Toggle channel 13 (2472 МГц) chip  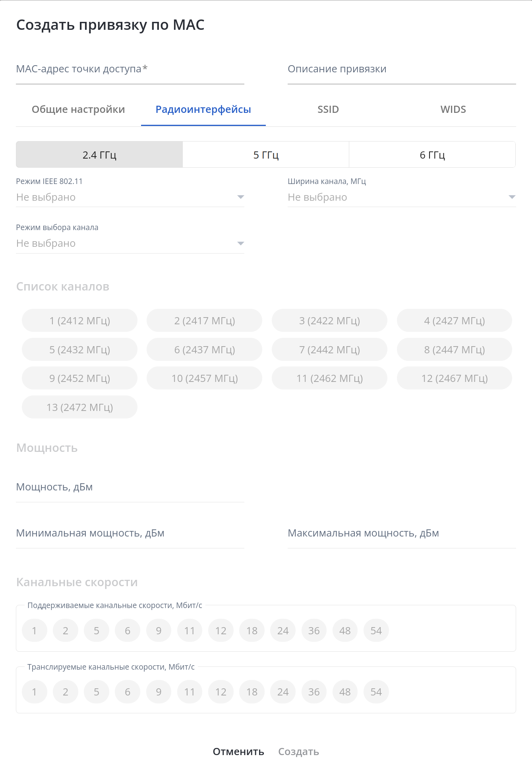(79, 407)
